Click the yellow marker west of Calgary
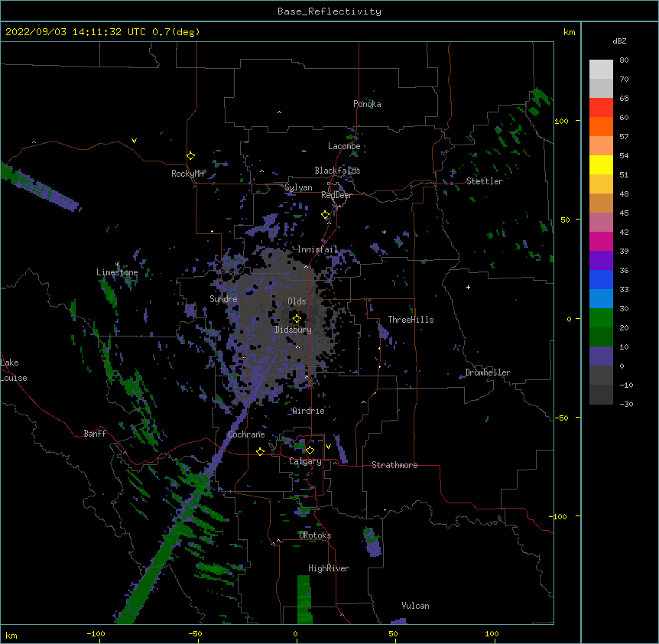This screenshot has width=659, height=644. point(260,451)
